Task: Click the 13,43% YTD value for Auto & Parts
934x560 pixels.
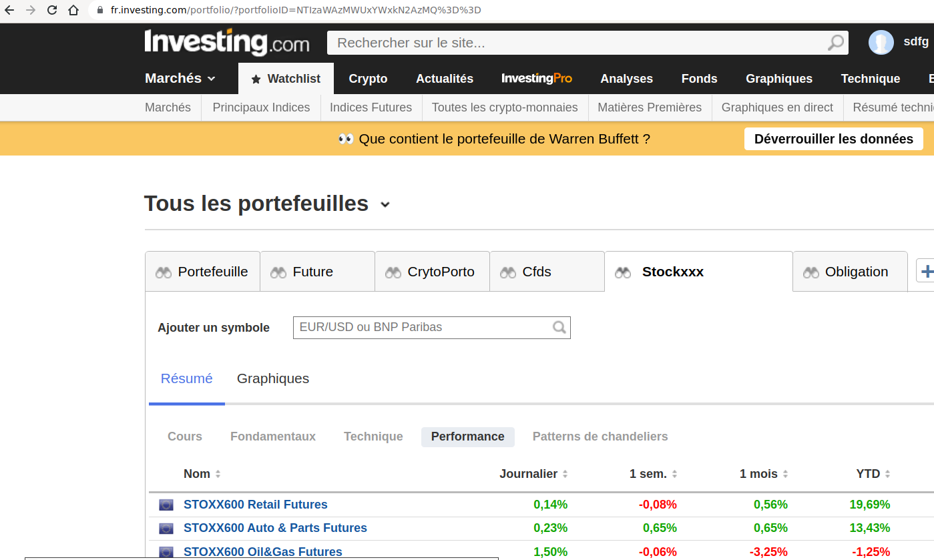Action: coord(870,528)
